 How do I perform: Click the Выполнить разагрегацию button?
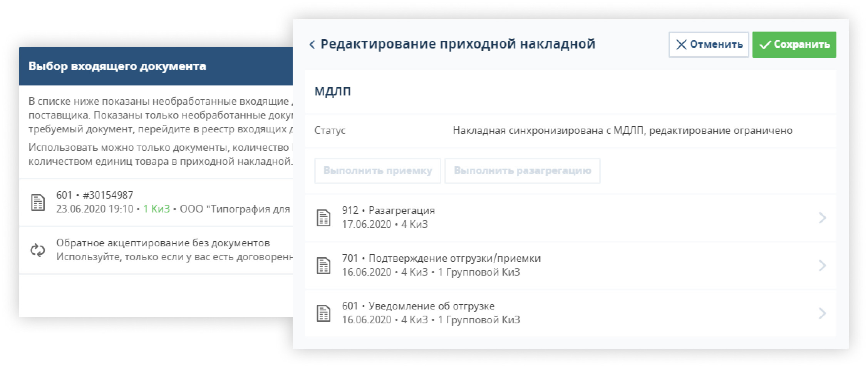pos(522,171)
